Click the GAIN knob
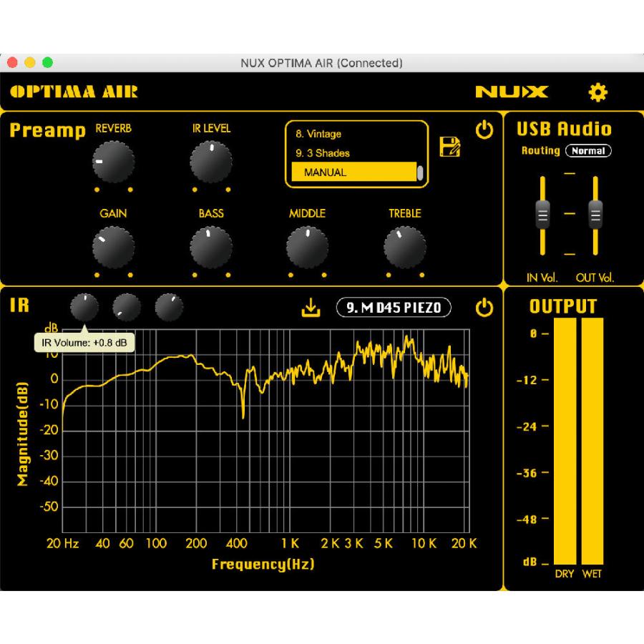The height and width of the screenshot is (644, 644). point(113,248)
